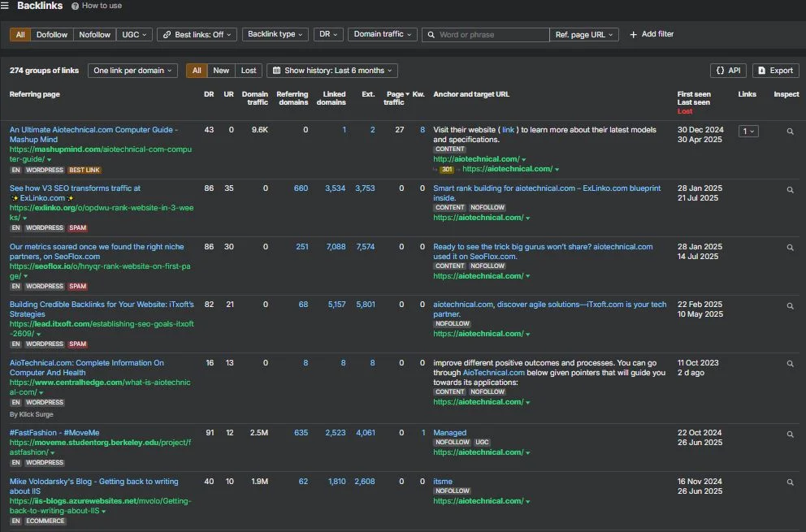806x532 pixels.
Task: Open the AioTechnical.com Complete Information link
Action: (x=87, y=367)
